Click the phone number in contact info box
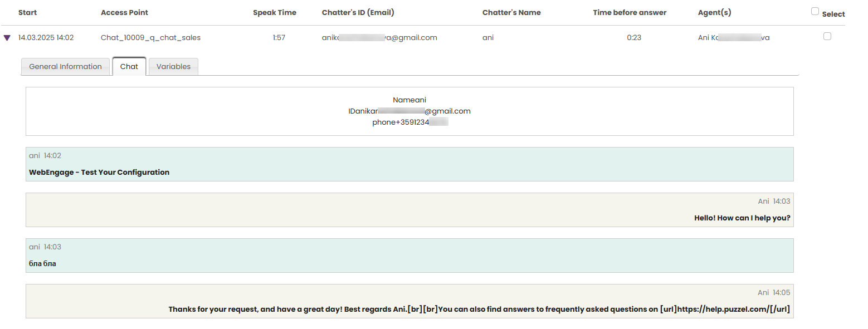 pos(410,122)
